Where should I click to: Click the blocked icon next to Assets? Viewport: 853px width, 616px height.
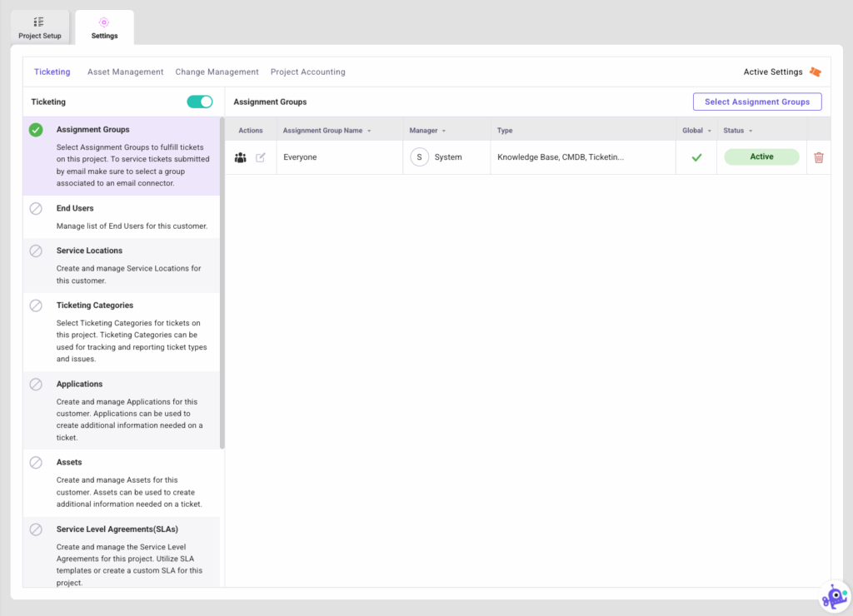pos(34,463)
